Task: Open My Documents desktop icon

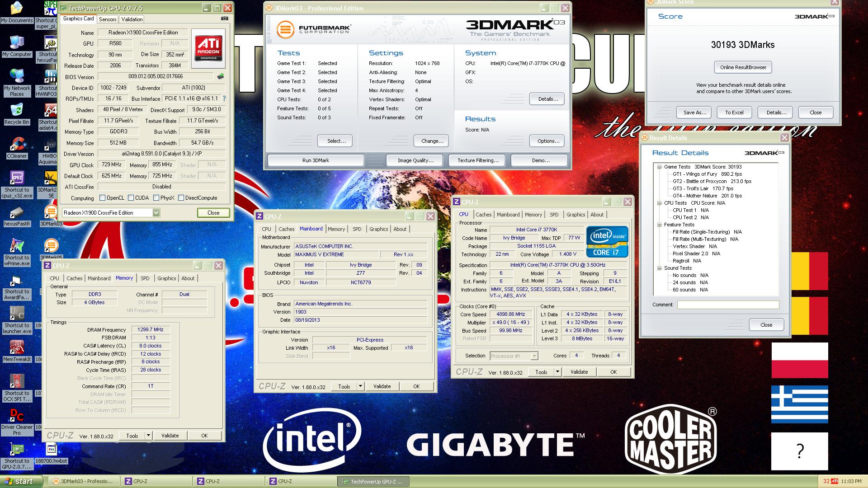Action: pyautogui.click(x=17, y=12)
